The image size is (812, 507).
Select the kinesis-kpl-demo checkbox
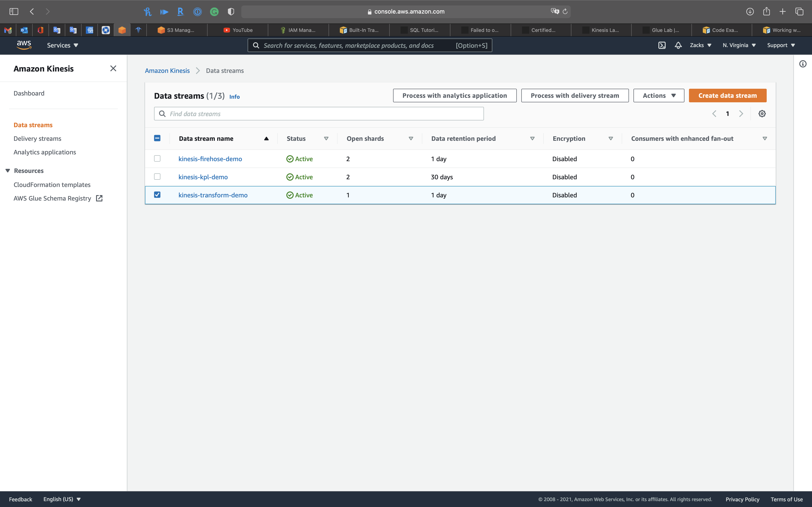click(x=157, y=177)
